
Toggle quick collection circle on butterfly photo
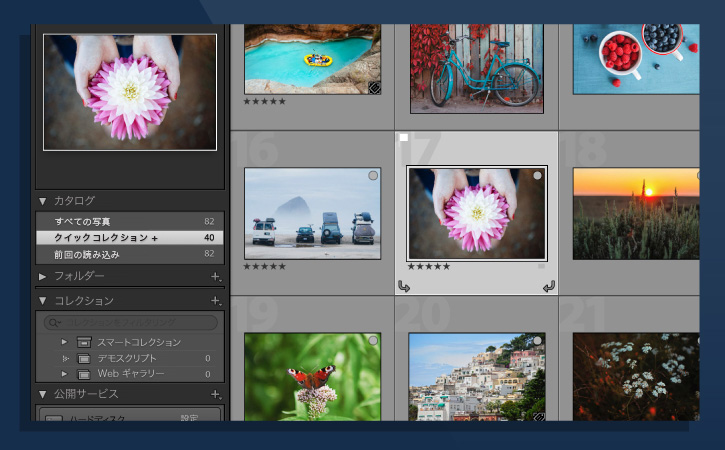tap(373, 340)
